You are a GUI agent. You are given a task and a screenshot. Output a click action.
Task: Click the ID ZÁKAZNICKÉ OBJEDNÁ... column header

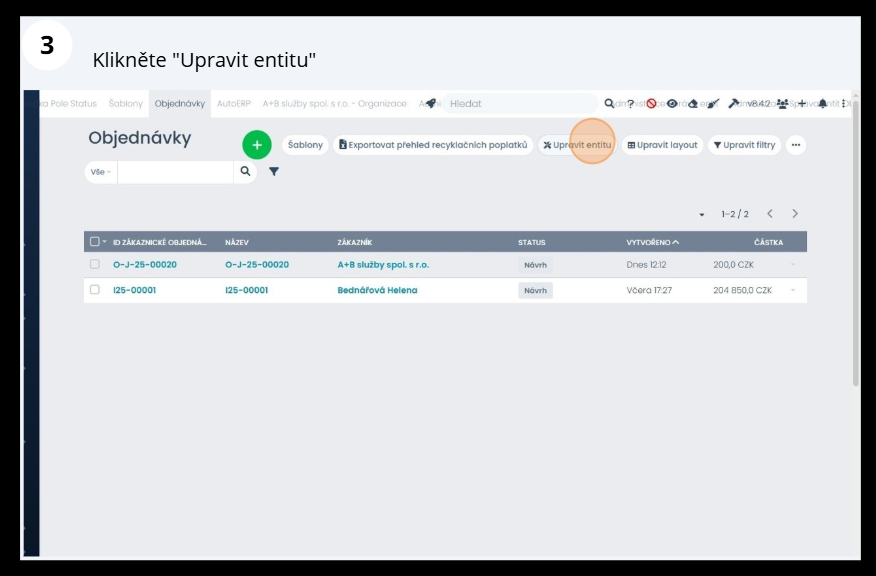(159, 242)
